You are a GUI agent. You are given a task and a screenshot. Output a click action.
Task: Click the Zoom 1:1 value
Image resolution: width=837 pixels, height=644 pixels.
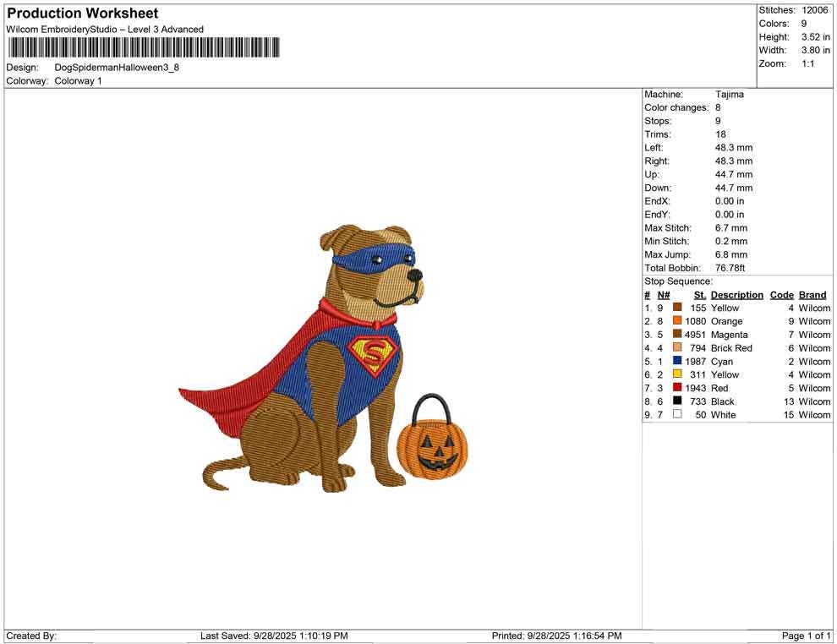807,63
